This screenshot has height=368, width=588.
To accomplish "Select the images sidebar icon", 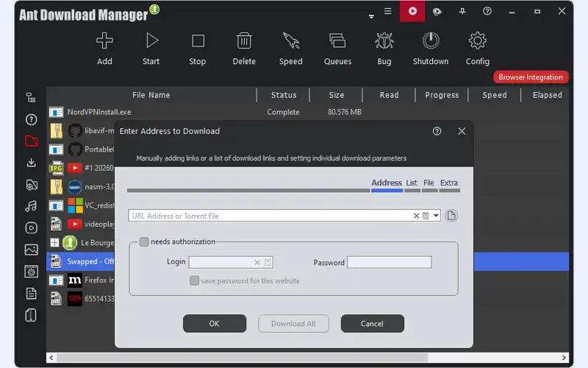I will pyautogui.click(x=31, y=250).
